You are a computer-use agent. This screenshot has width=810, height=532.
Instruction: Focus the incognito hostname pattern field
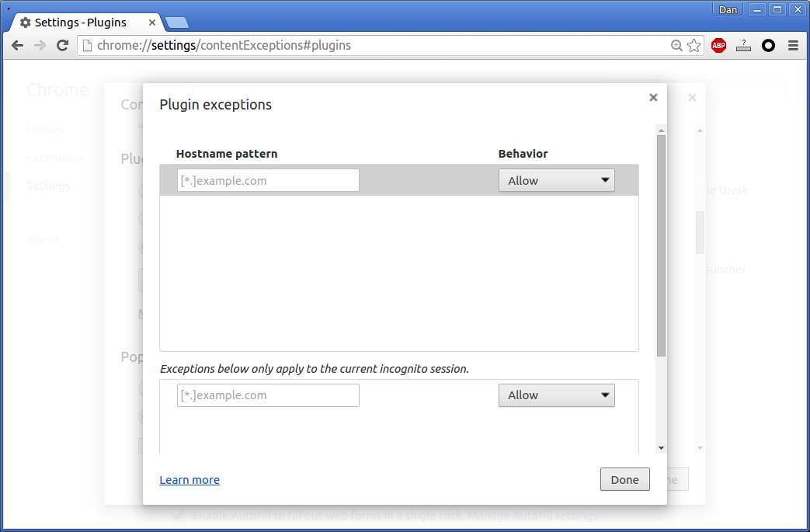click(x=268, y=395)
